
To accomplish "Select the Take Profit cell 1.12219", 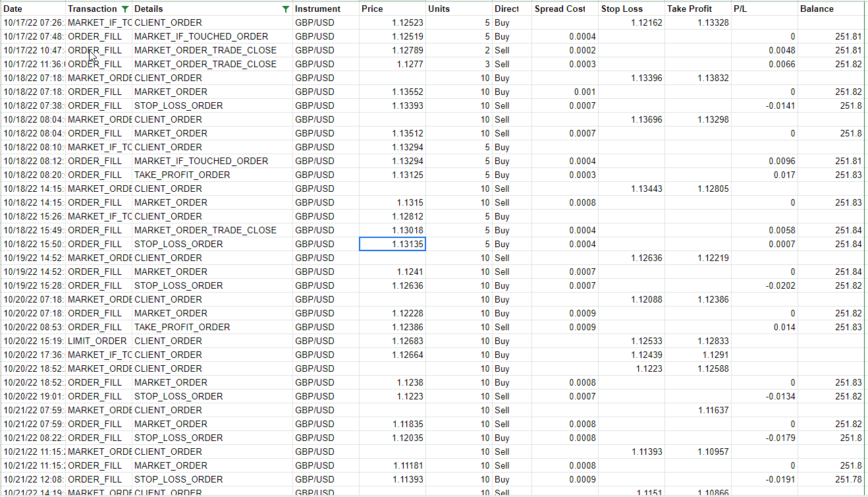I will pos(698,258).
